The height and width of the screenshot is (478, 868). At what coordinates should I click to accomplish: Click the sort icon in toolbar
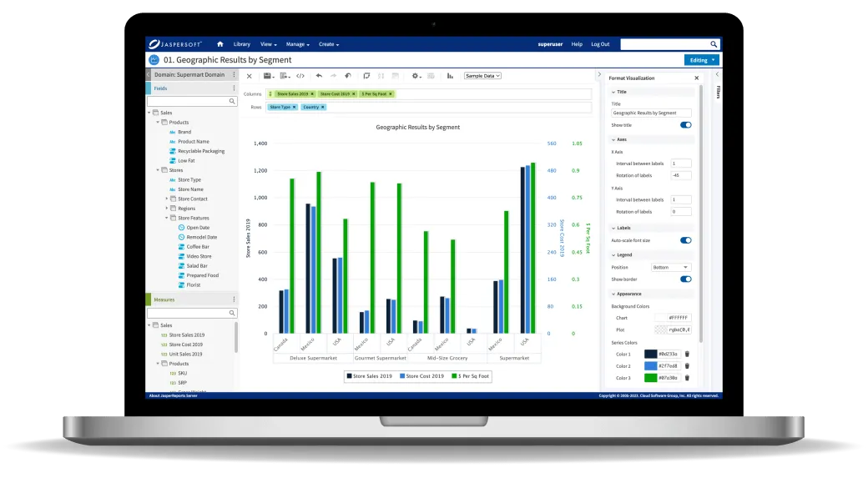click(x=381, y=76)
